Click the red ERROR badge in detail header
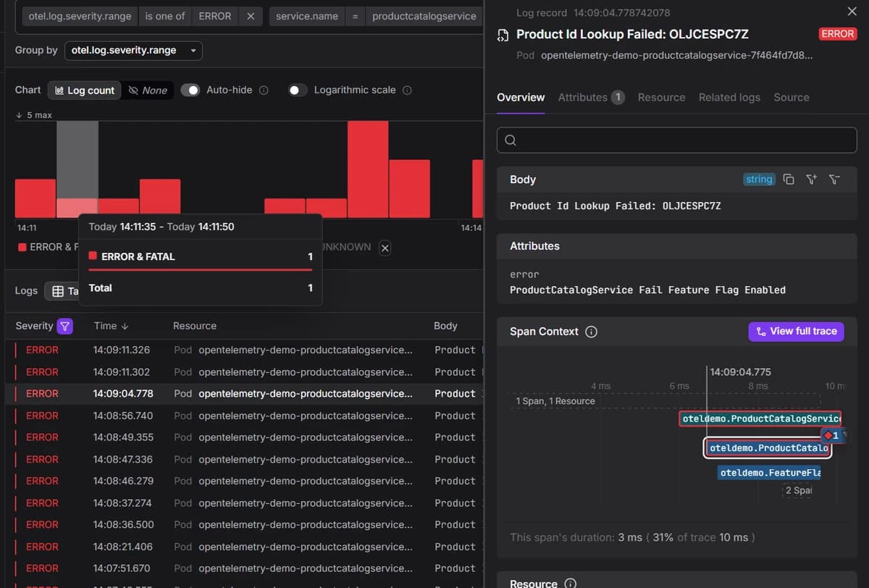Viewport: 869px width, 588px height. [838, 34]
